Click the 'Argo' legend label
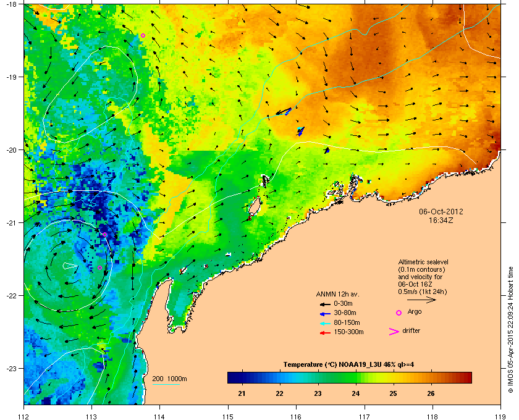This screenshot has height=420, width=519. [415, 312]
